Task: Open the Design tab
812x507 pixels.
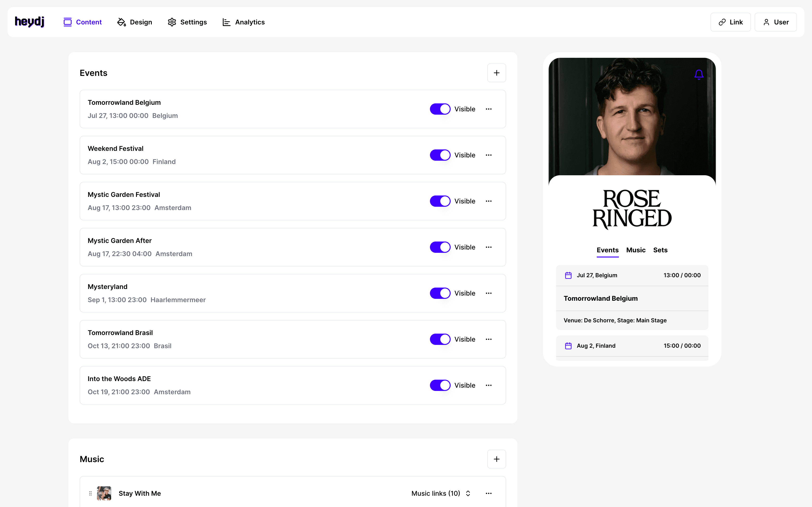Action: [134, 22]
